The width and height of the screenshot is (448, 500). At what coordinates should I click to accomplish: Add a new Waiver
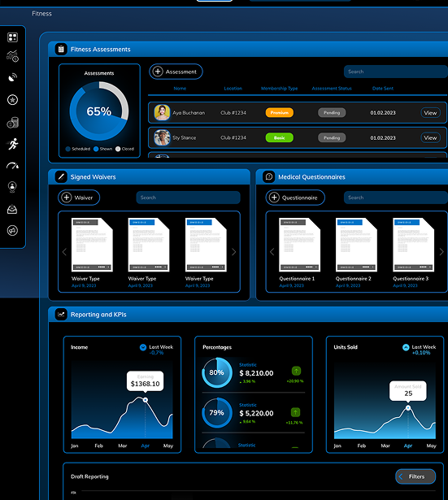(x=79, y=198)
